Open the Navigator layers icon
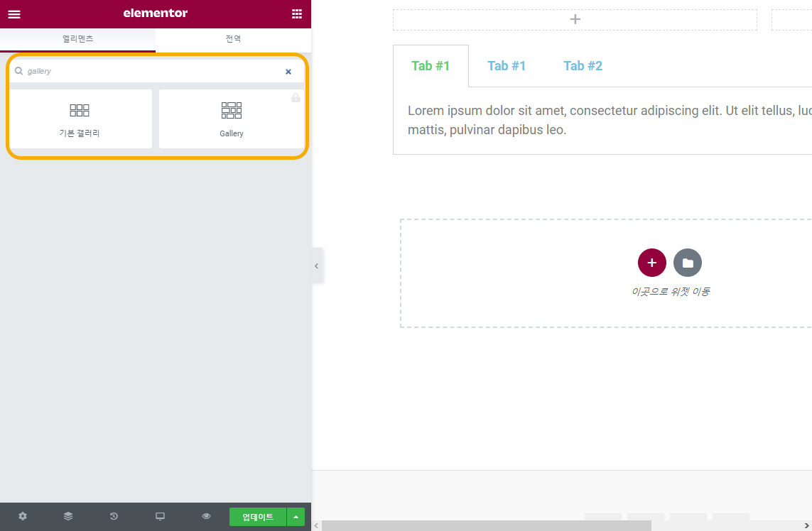 tap(68, 517)
